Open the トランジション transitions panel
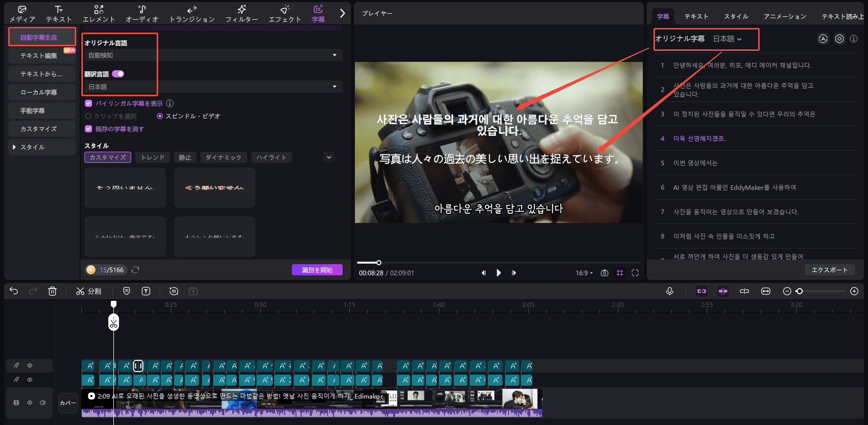Viewport: 868px width, 425px height. coord(192,14)
